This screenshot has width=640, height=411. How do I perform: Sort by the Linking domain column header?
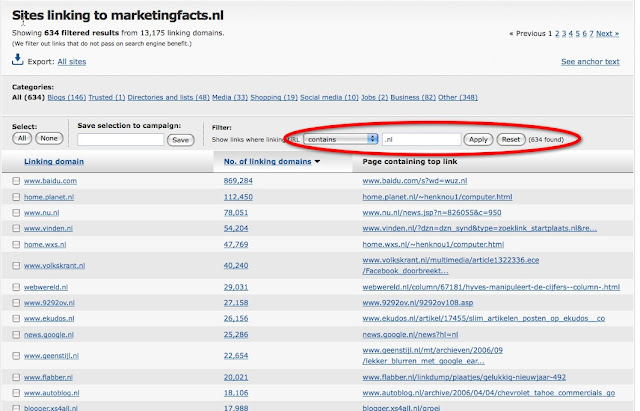(x=54, y=161)
